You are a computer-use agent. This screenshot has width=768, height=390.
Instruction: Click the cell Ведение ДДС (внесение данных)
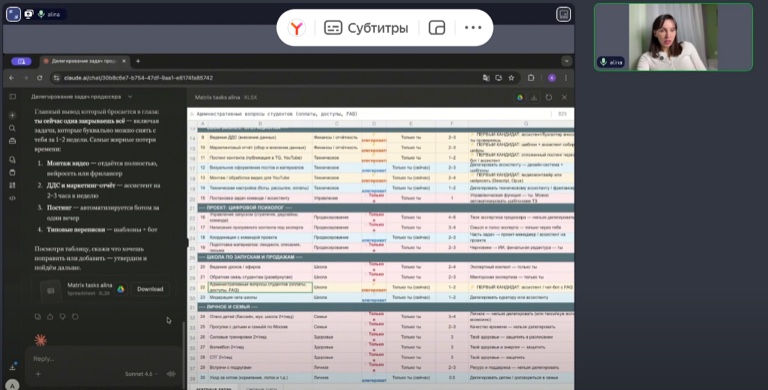point(260,138)
